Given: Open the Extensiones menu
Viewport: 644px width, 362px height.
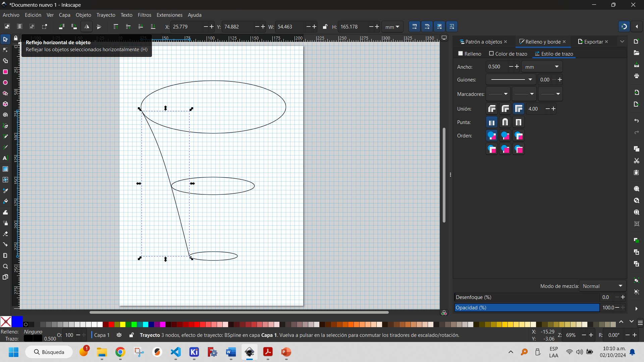Looking at the screenshot, I should click(x=169, y=15).
